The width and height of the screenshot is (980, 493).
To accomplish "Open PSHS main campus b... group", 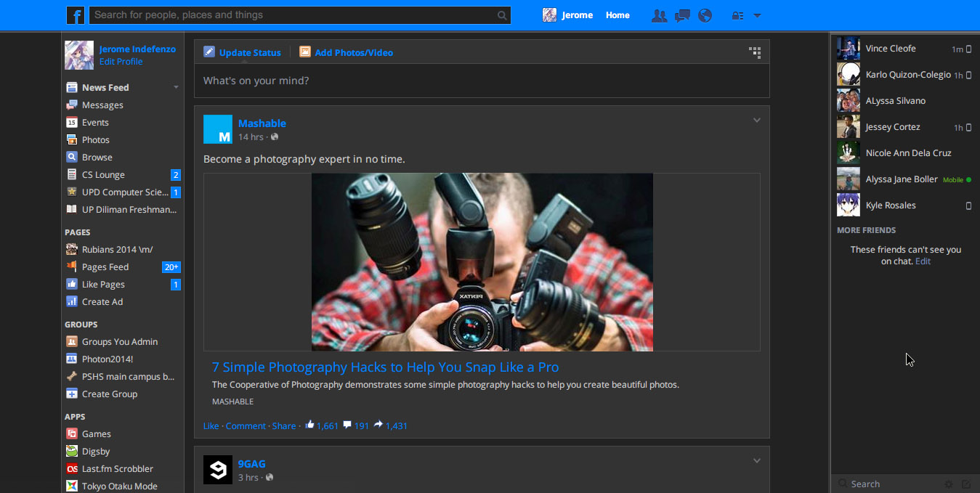I will tap(129, 376).
